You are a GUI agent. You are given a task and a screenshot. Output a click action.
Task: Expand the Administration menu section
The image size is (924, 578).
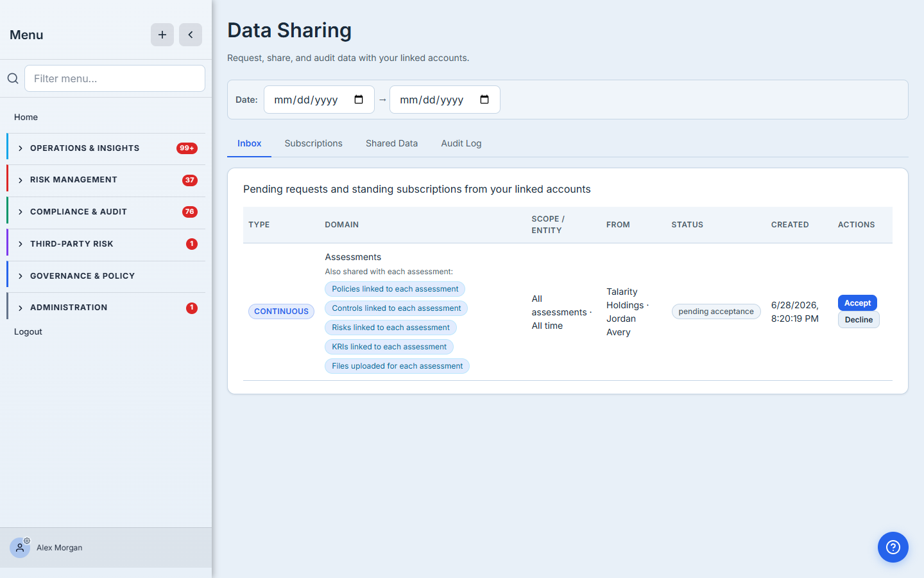point(107,308)
